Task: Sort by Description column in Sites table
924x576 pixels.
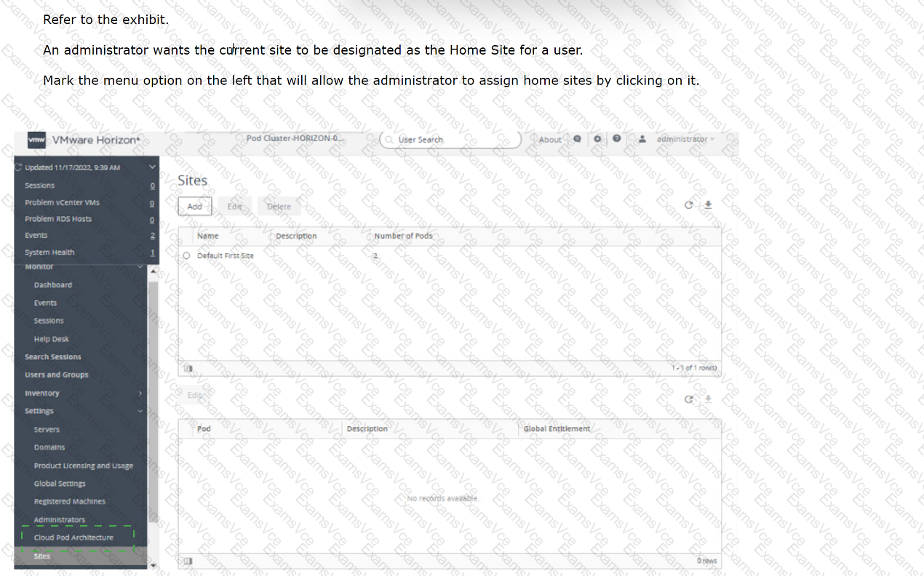Action: pyautogui.click(x=296, y=236)
